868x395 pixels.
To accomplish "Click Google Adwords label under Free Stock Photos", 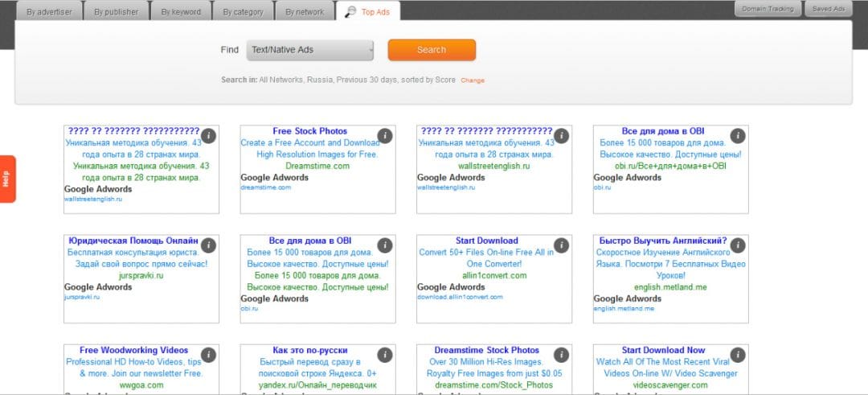I will pos(275,178).
